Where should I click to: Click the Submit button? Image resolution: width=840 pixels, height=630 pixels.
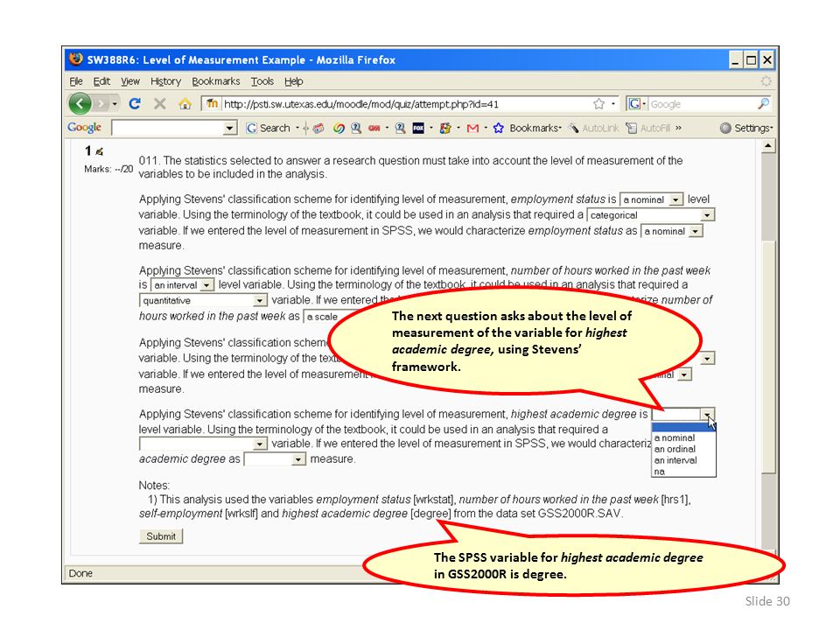click(161, 536)
